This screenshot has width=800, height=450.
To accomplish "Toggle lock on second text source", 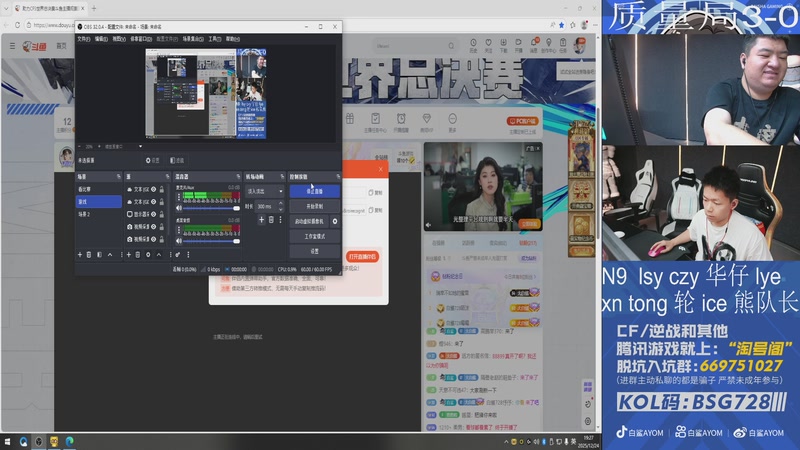I will (162, 202).
